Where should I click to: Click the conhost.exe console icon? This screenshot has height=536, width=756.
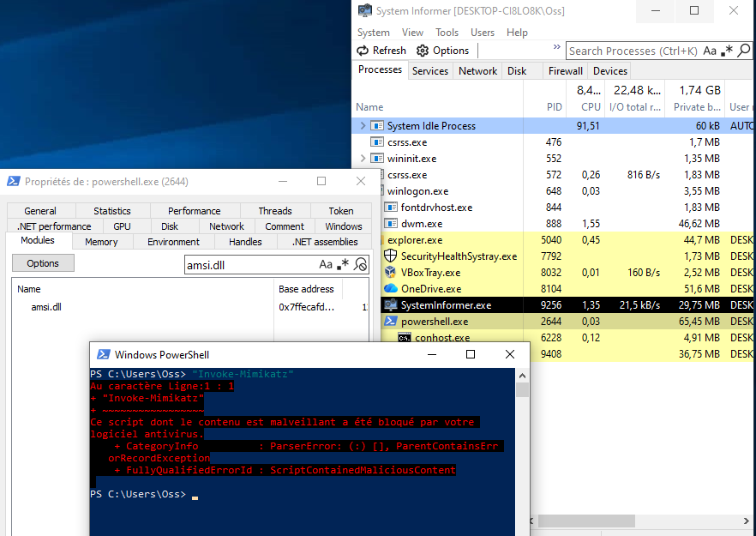pos(405,338)
